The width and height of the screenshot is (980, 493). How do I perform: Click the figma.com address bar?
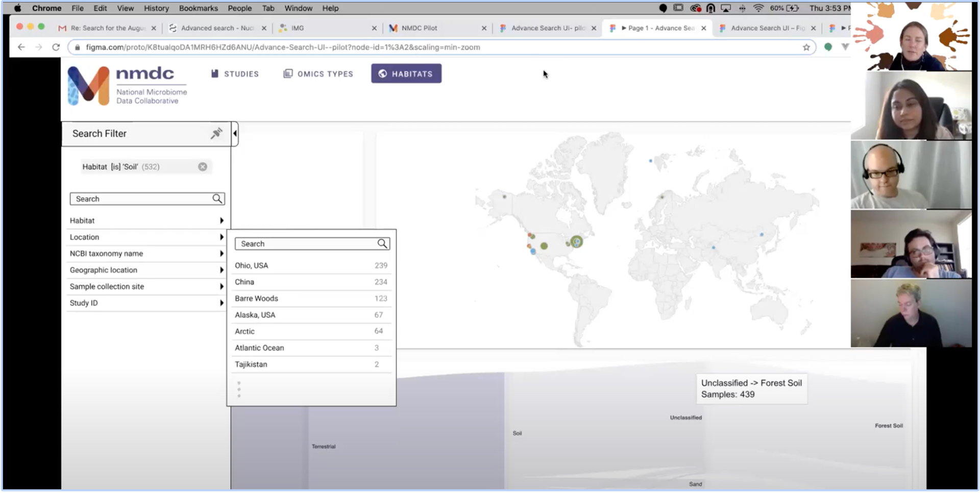pos(442,47)
